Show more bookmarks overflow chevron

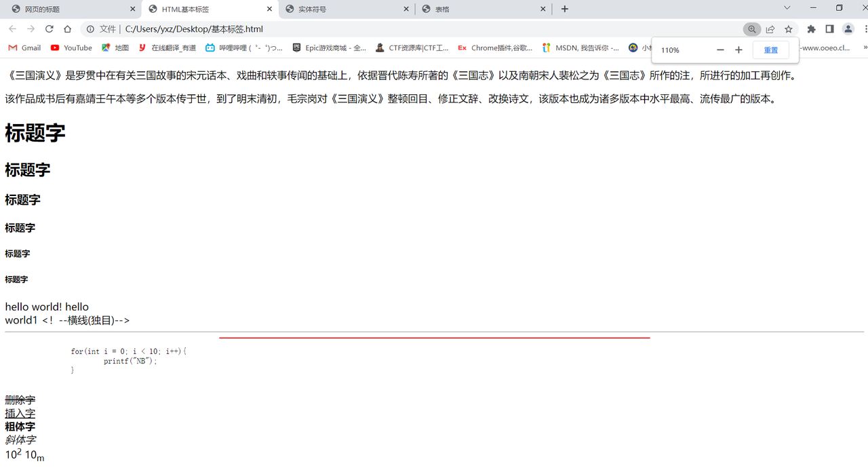(865, 48)
